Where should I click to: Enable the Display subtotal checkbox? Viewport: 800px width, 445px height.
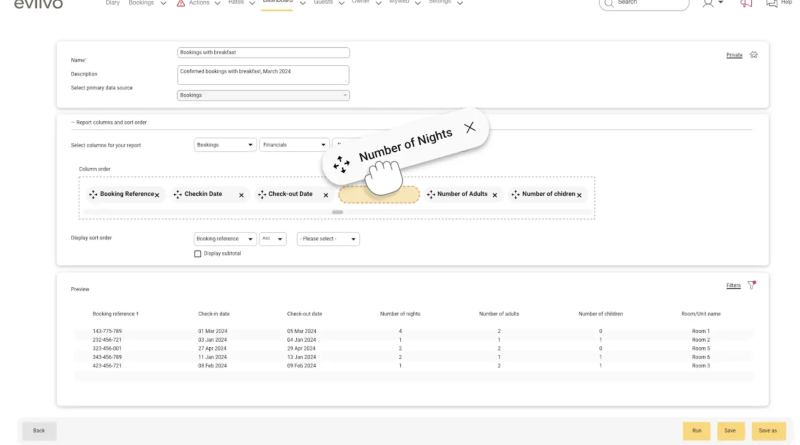pos(197,253)
